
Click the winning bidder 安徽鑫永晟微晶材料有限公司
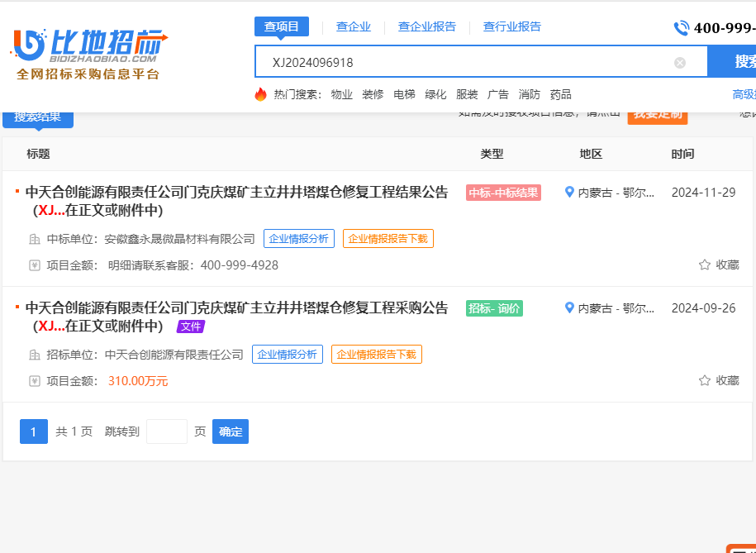click(180, 240)
